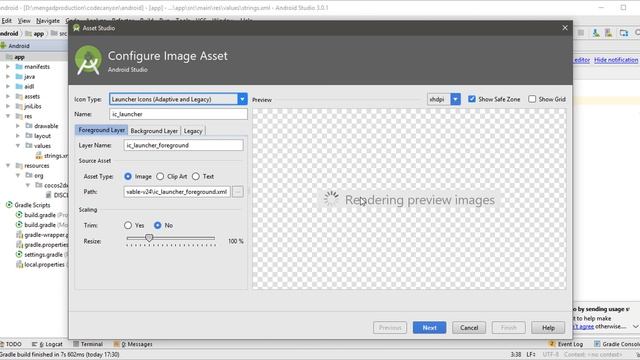
Task: Click the Hide notification link
Action: 616,60
